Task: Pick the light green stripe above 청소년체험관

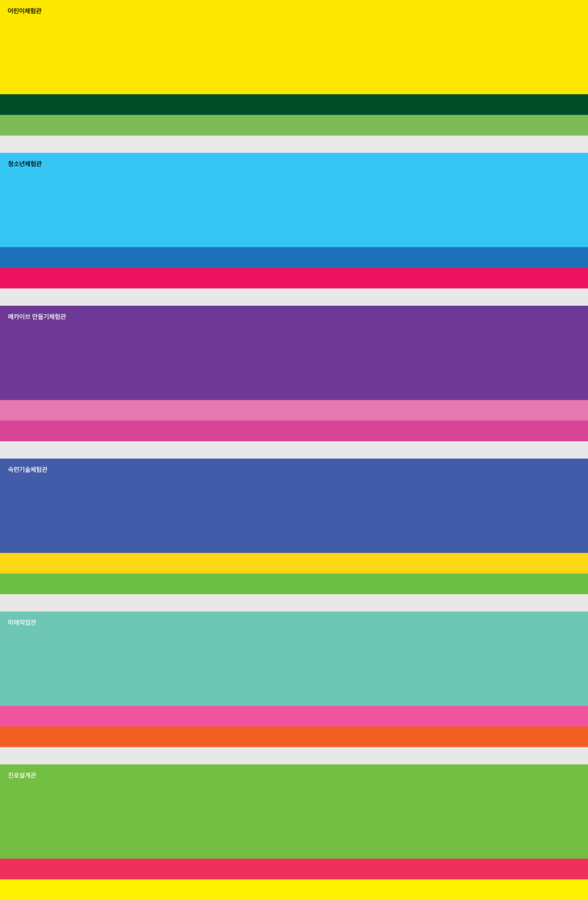Action: pyautogui.click(x=294, y=125)
